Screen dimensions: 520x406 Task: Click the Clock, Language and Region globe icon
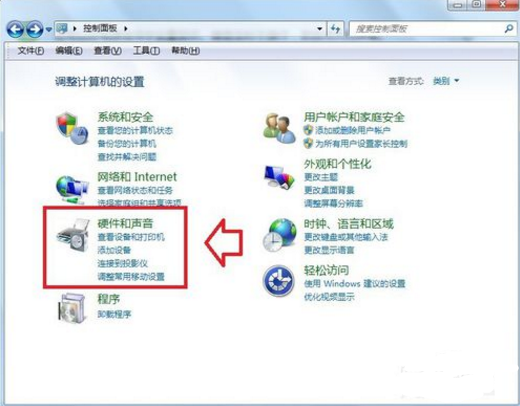click(279, 235)
